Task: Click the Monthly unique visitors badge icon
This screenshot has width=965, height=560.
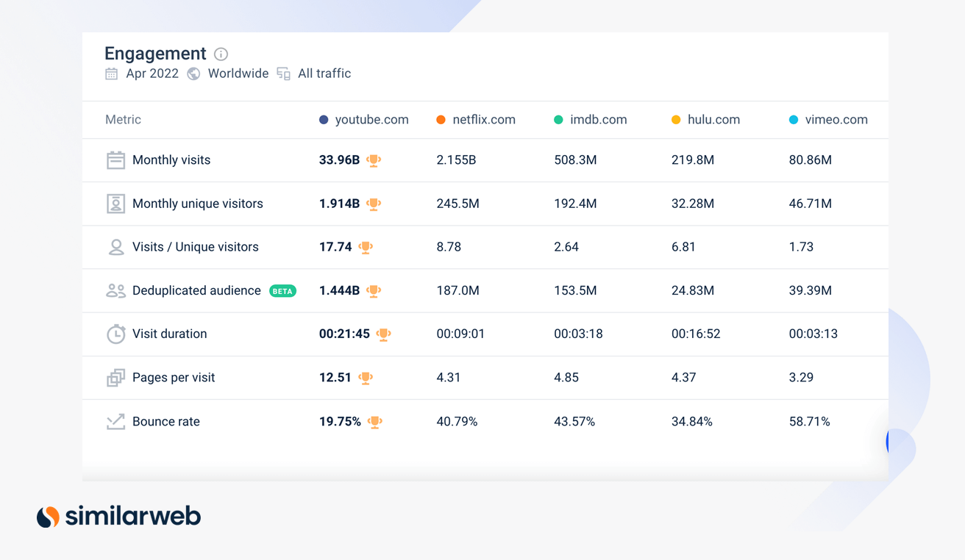Action: pos(115,204)
